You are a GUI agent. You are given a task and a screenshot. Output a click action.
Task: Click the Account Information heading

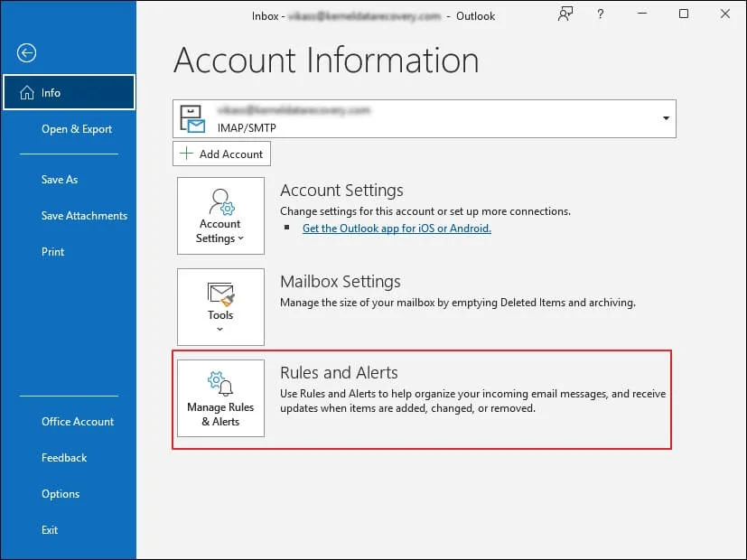click(326, 61)
